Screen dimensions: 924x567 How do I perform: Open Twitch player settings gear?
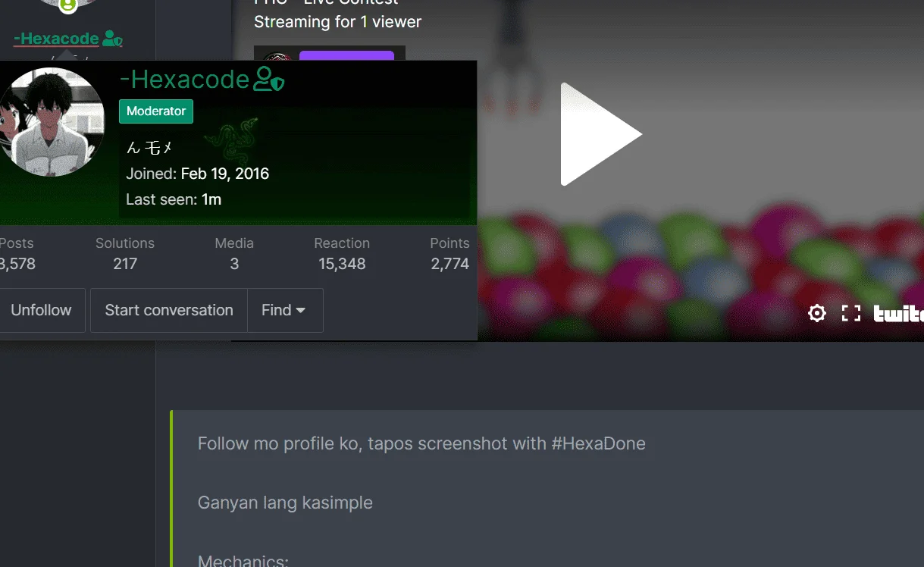click(816, 313)
